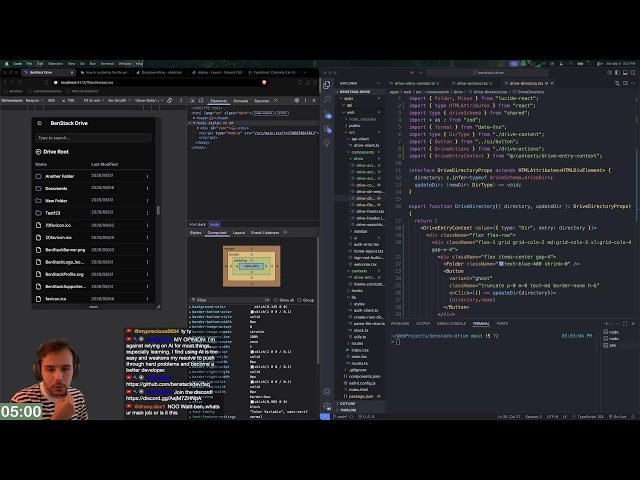Screen dimensions: 640x480
Task: Toggle sidebar icon in BenStack Drive header
Action: coord(40,123)
